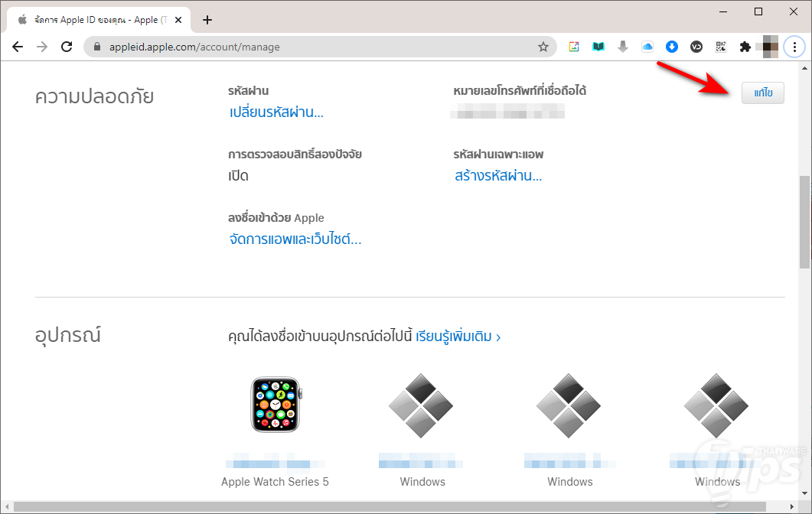Viewport: 812px width, 514px height.
Task: Click the blue download-arrow extension icon
Action: [672, 47]
